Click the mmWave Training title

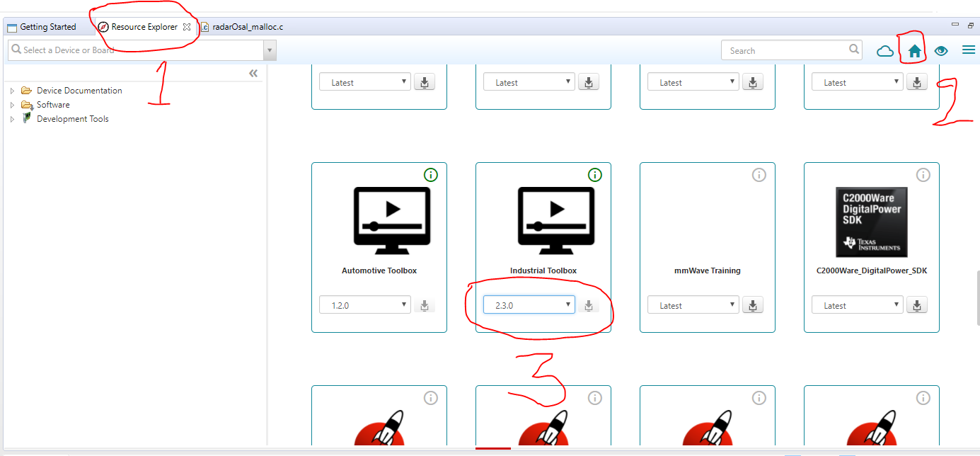point(708,270)
